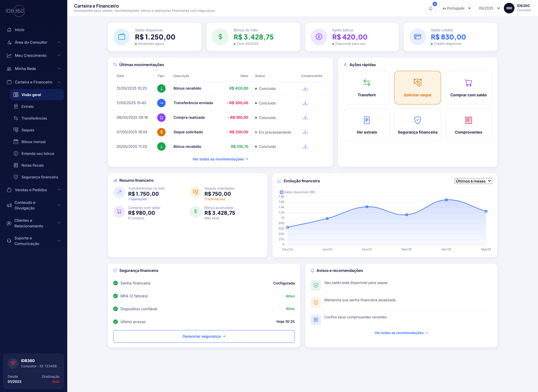Viewport: 538px width, 392px height.
Task: Click the ruby gem icon in profile card
Action: 13,363
